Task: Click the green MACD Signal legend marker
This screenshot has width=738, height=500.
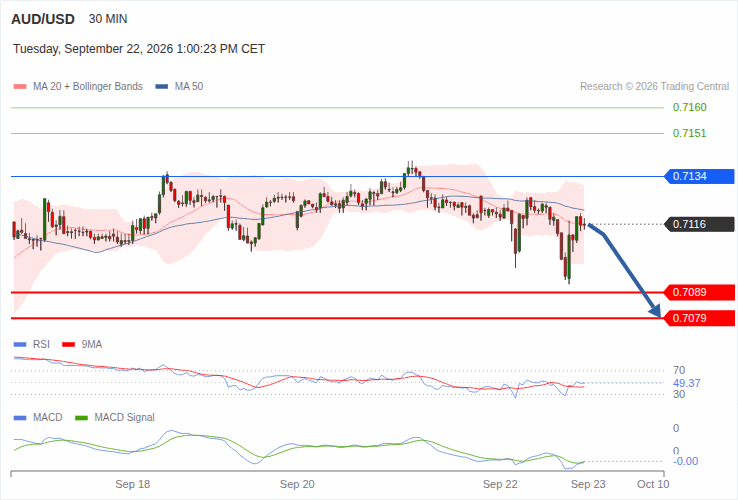Action: point(81,418)
